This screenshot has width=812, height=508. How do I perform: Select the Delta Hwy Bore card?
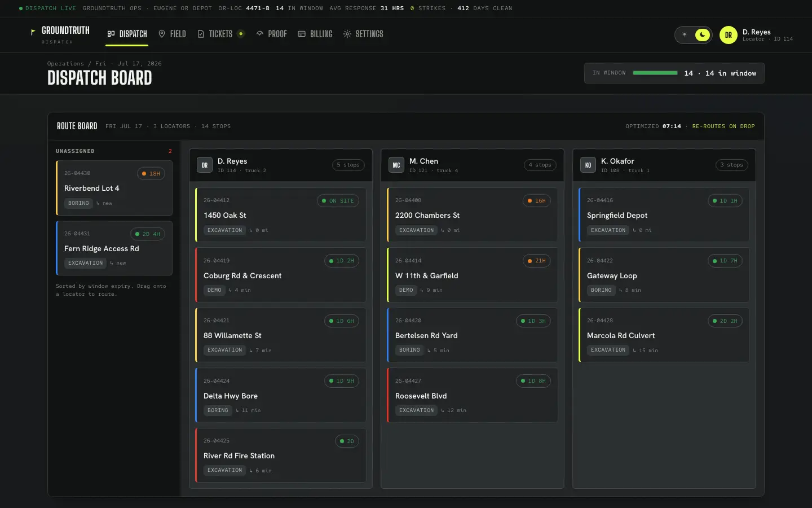tap(281, 396)
